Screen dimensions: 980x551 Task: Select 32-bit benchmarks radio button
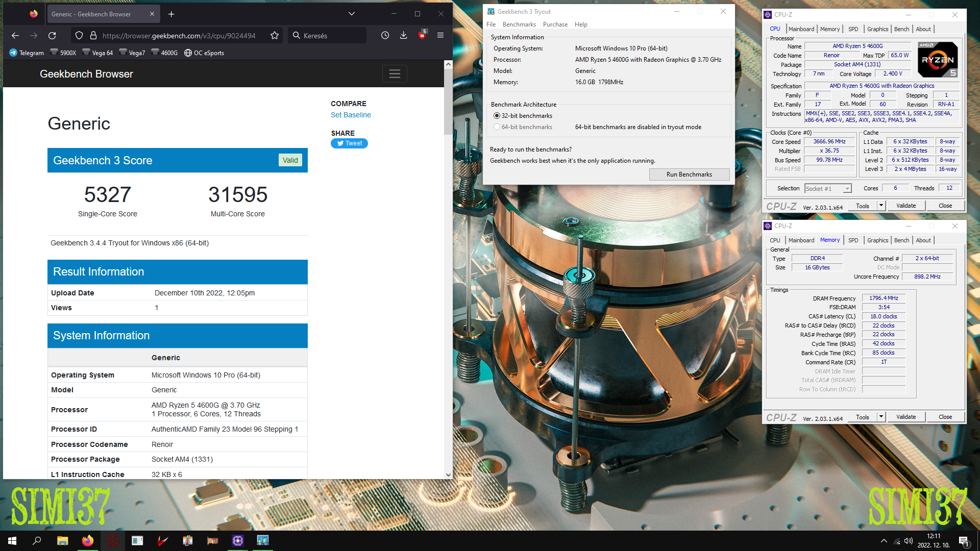point(497,116)
